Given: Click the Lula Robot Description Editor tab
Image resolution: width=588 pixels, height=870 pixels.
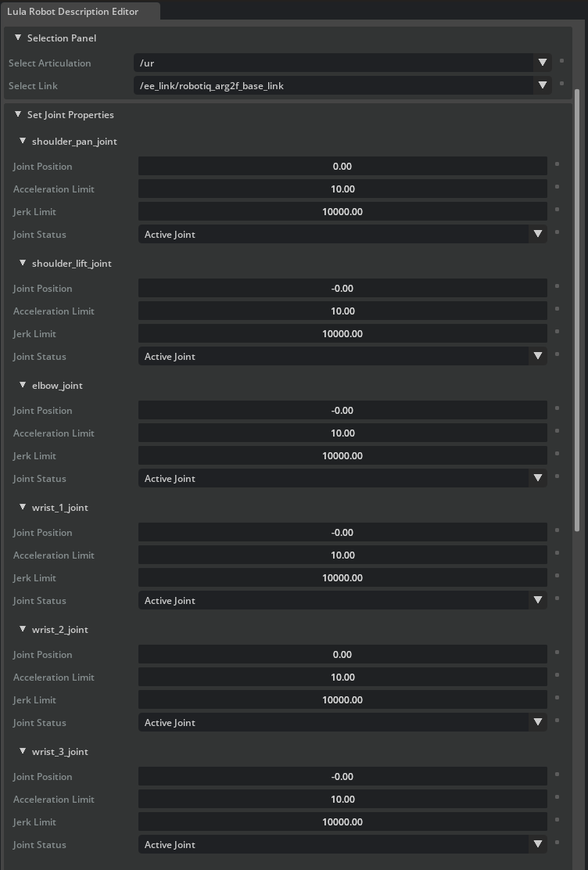Looking at the screenshot, I should coord(73,12).
